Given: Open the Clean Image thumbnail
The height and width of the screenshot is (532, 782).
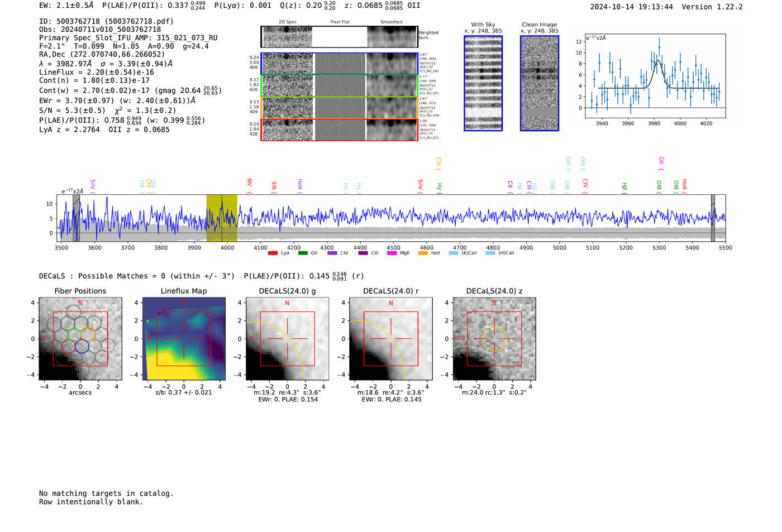Looking at the screenshot, I should coord(540,83).
